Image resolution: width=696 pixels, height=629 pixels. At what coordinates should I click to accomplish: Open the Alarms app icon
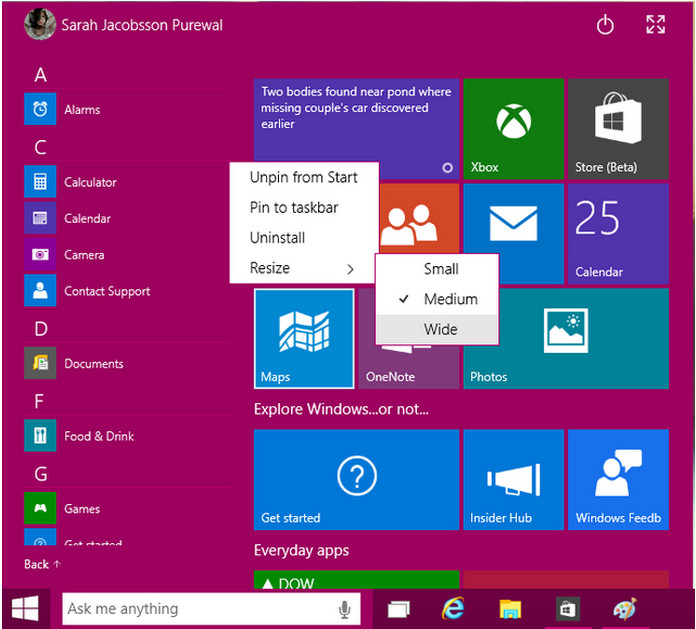(x=40, y=109)
